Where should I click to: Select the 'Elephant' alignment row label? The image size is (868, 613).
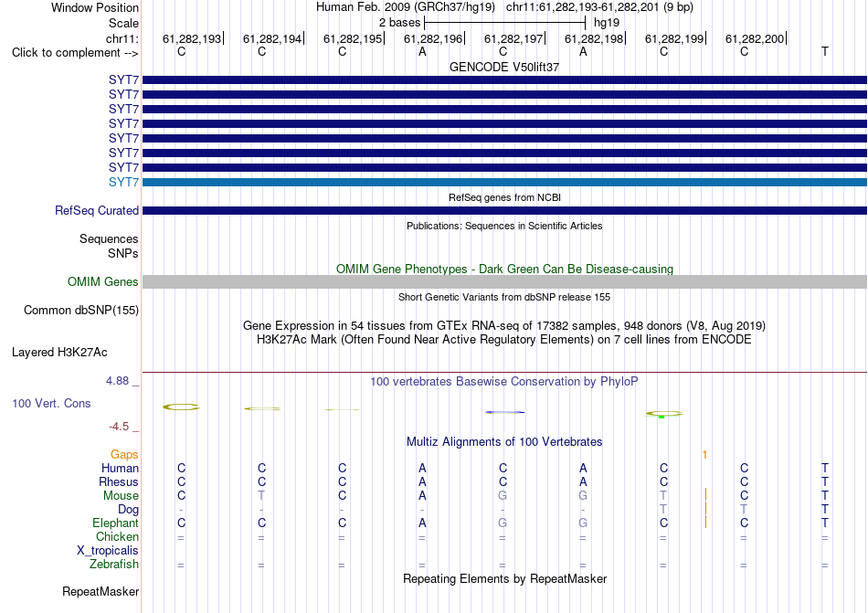coord(115,523)
